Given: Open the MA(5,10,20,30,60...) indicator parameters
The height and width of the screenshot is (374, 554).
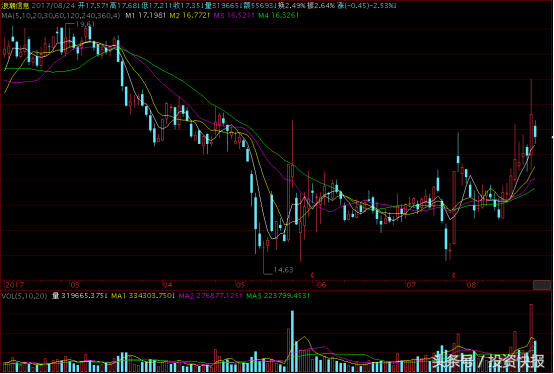Looking at the screenshot, I should (61, 16).
